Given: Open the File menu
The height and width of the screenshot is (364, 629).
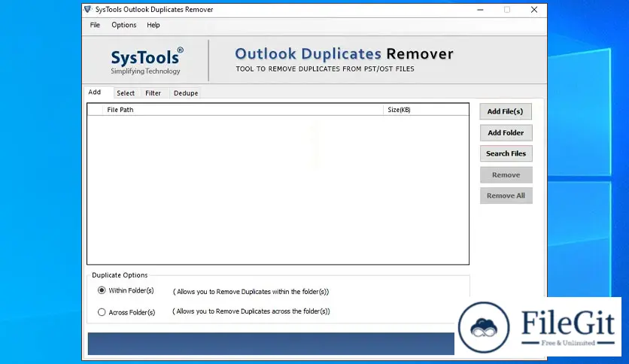Looking at the screenshot, I should click(95, 25).
